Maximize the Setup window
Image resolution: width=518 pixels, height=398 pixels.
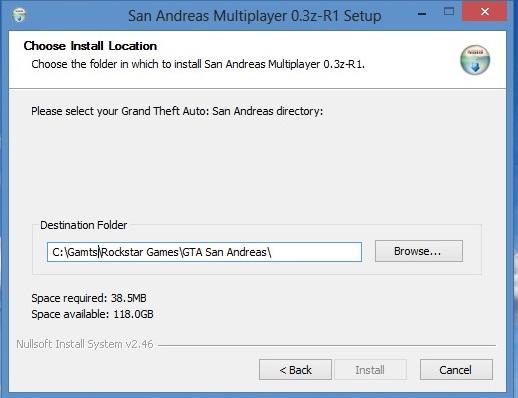449,12
